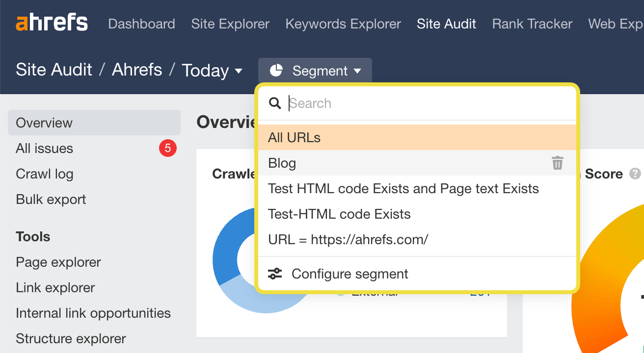
Task: Select Test HTML code Exists and Page text Exists
Action: (x=417, y=188)
